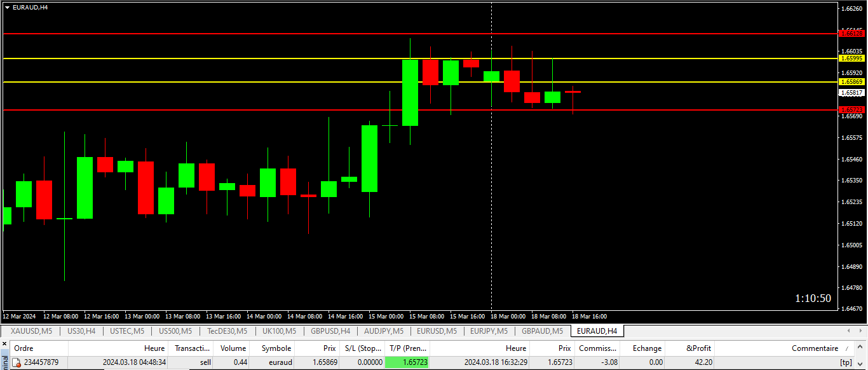Click the yellow 1.65869 price label

(851, 81)
